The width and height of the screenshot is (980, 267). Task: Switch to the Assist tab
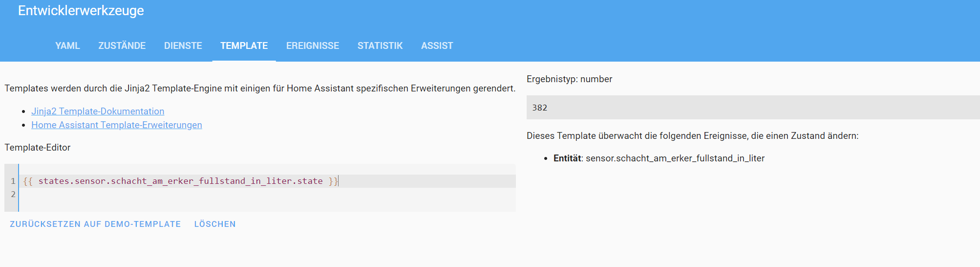point(437,46)
